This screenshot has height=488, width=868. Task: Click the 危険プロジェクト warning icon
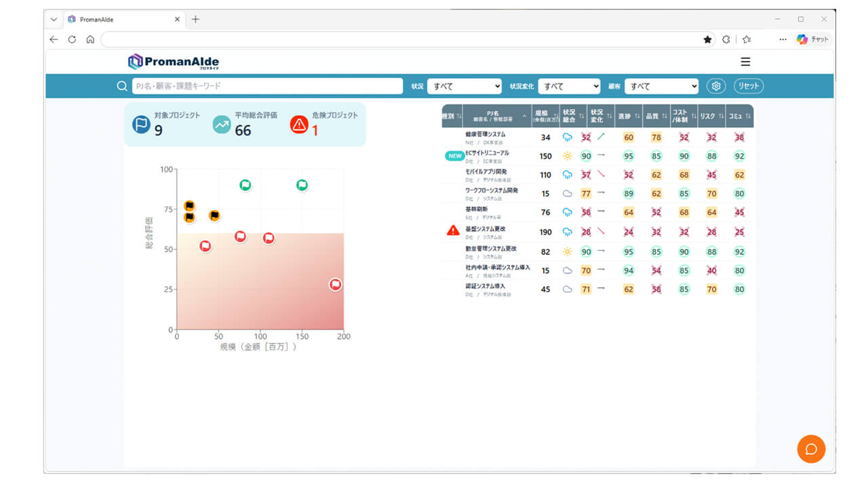coord(299,124)
